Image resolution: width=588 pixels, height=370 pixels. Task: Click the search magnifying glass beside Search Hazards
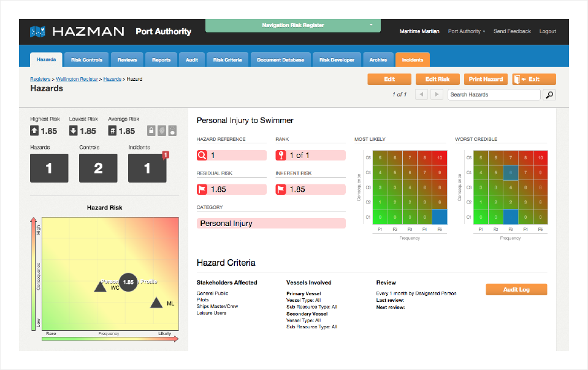tap(549, 94)
